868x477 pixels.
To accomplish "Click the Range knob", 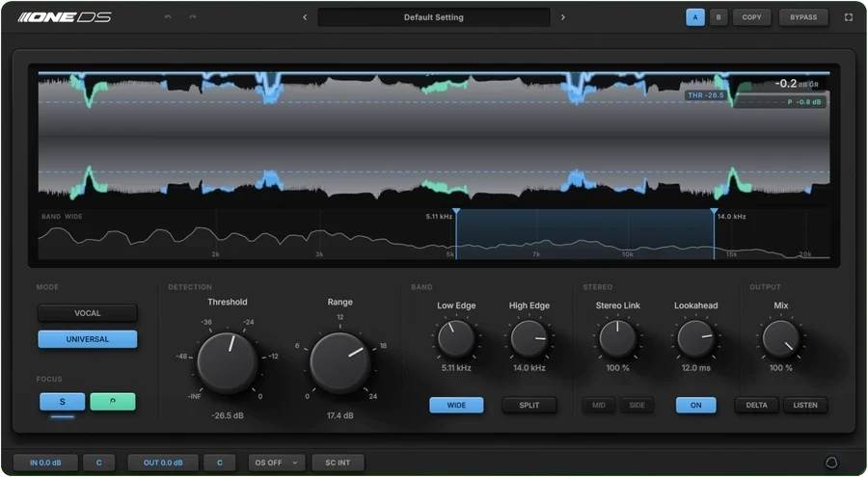I will click(x=339, y=362).
